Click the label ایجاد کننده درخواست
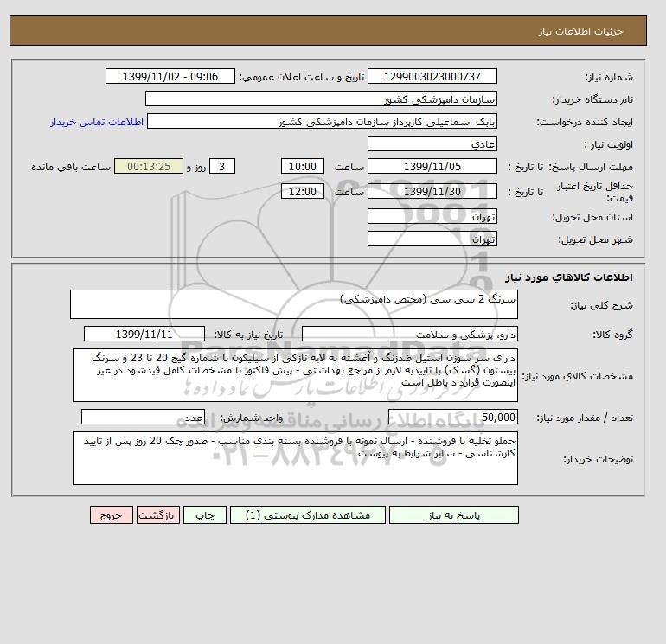This screenshot has width=666, height=644. point(585,122)
